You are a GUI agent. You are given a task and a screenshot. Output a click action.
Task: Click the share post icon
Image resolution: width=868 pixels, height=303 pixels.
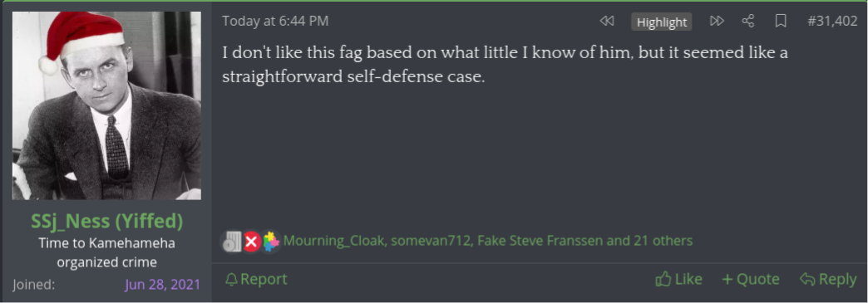coord(748,22)
